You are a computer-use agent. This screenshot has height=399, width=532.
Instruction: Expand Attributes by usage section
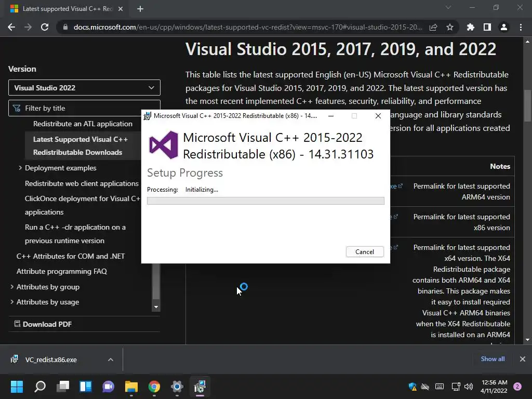click(12, 302)
